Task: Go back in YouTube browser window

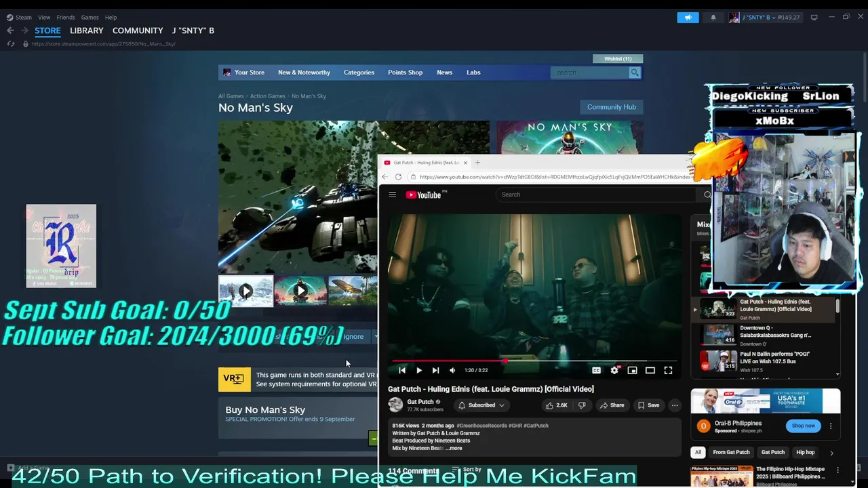Action: click(384, 177)
